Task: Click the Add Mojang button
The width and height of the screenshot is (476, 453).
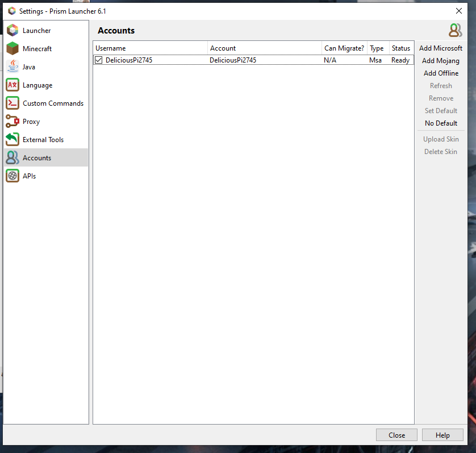Action: click(x=441, y=61)
